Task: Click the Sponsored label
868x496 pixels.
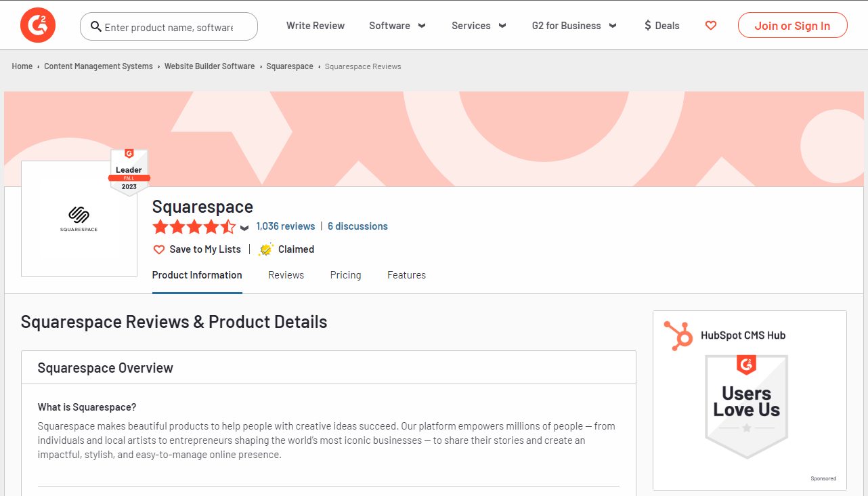Action: click(x=823, y=478)
